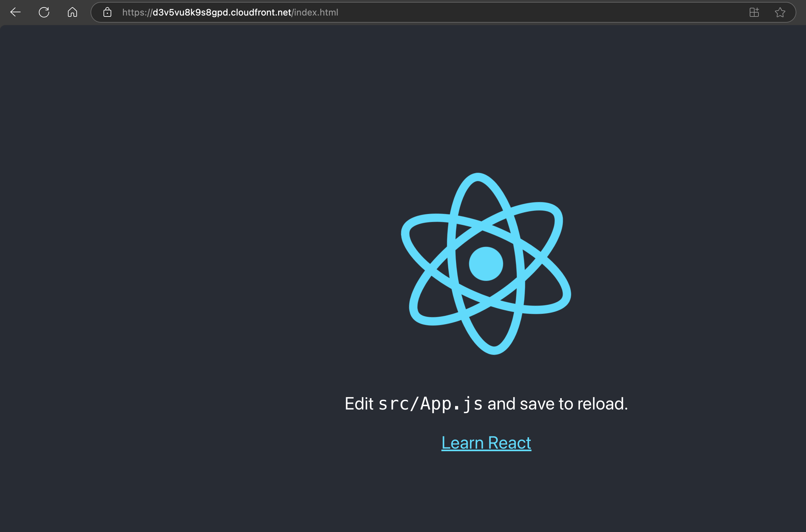Click the src/App.js code text
Viewport: 806px width, 532px height.
(430, 404)
